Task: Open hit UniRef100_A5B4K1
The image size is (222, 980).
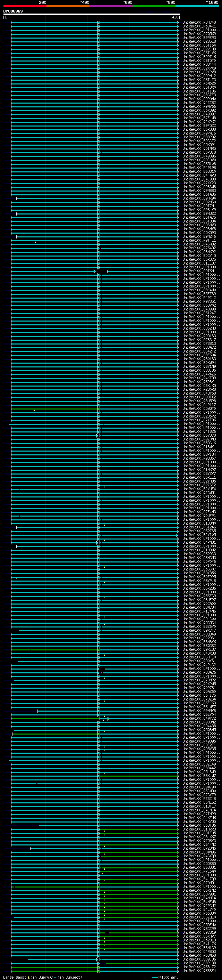Action: [199, 26]
